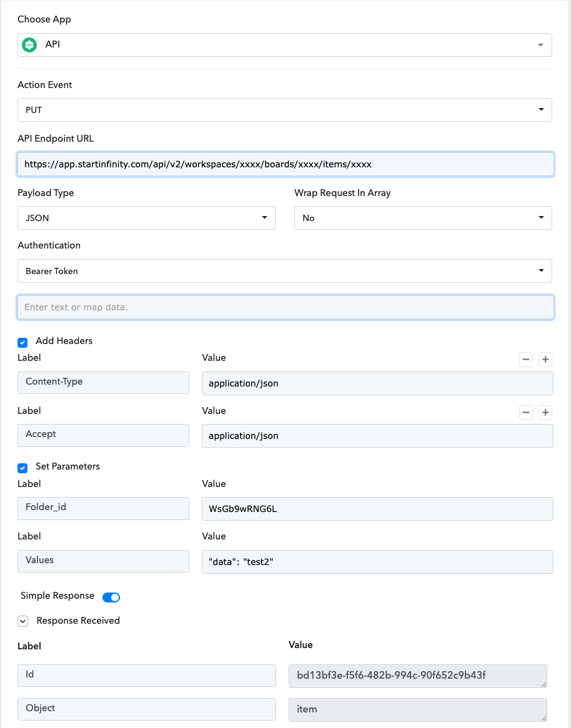Screen dimensions: 571x728
Task: Click minus button on Accept header row
Action: 526,413
